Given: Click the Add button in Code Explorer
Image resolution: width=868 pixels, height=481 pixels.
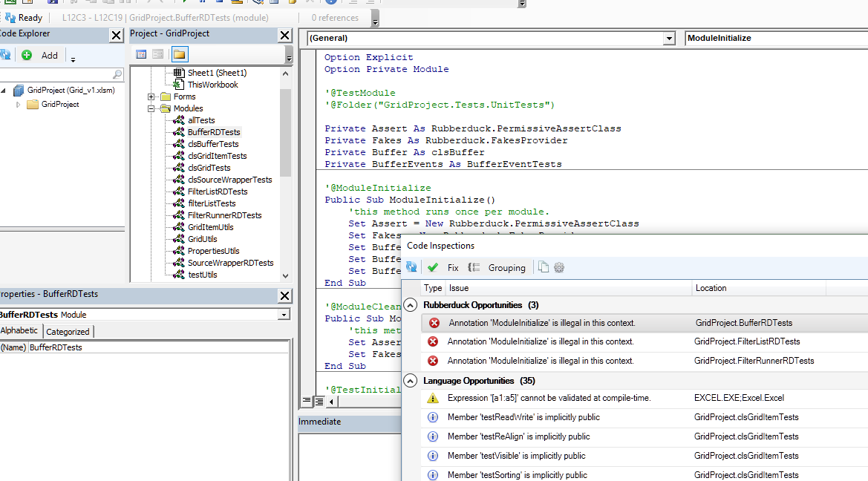Looking at the screenshot, I should 41,55.
